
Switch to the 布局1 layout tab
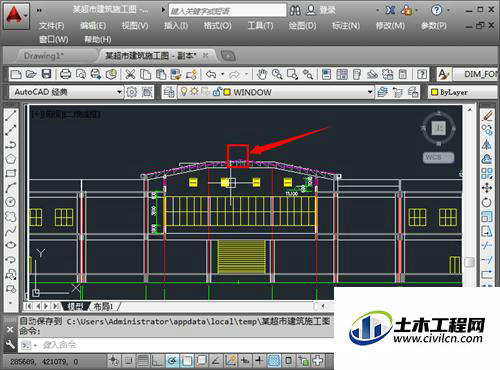point(104,306)
